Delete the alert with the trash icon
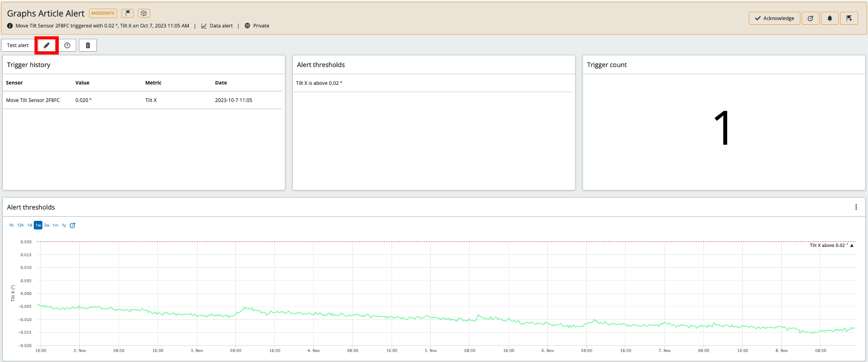This screenshot has width=868, height=362. pos(88,45)
